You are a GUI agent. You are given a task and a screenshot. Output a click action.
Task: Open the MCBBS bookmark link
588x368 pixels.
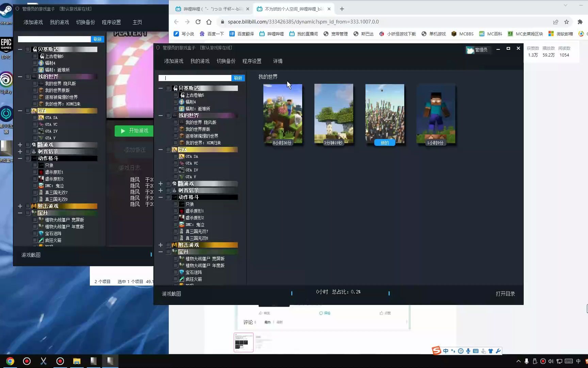click(463, 34)
